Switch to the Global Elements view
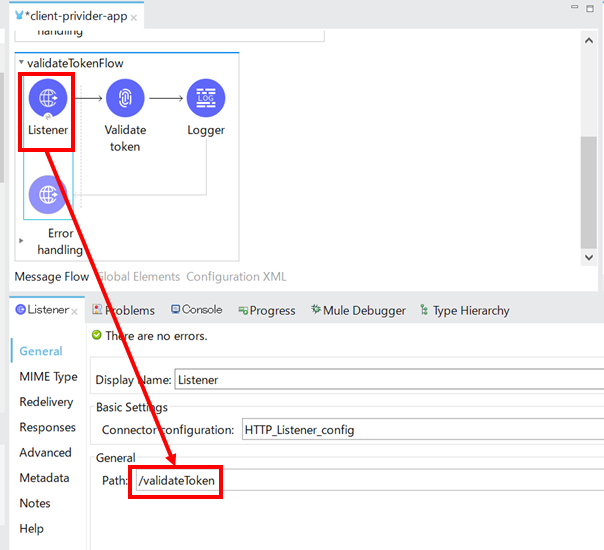The image size is (604, 550). (x=138, y=276)
